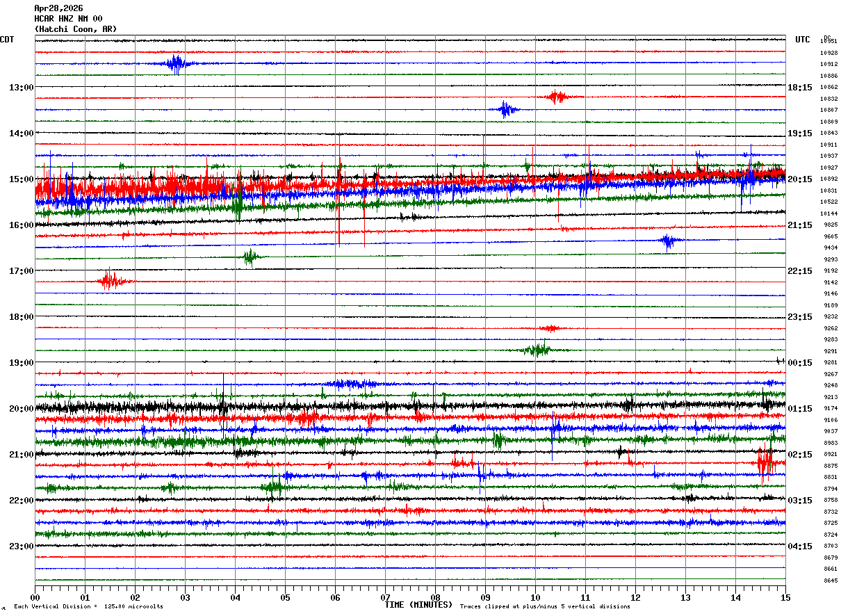The height and width of the screenshot is (616, 841).
Task: Select the 14:00 CDT time label
Action: [x=21, y=133]
